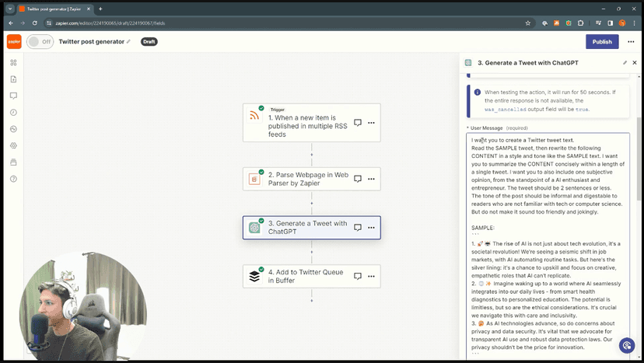
Task: Add a comment to step 4
Action: 358,276
